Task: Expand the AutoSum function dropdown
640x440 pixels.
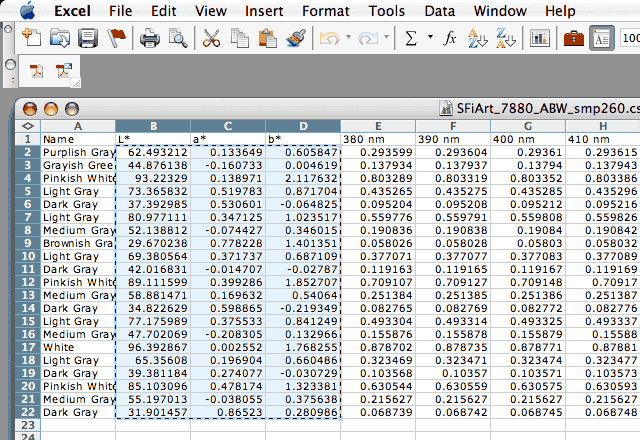Action: point(430,37)
